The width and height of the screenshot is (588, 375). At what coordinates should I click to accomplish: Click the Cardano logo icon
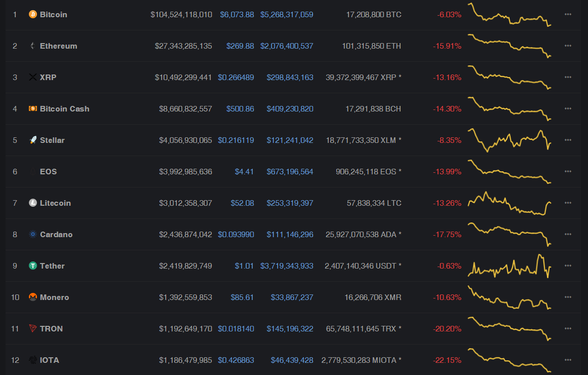(33, 234)
